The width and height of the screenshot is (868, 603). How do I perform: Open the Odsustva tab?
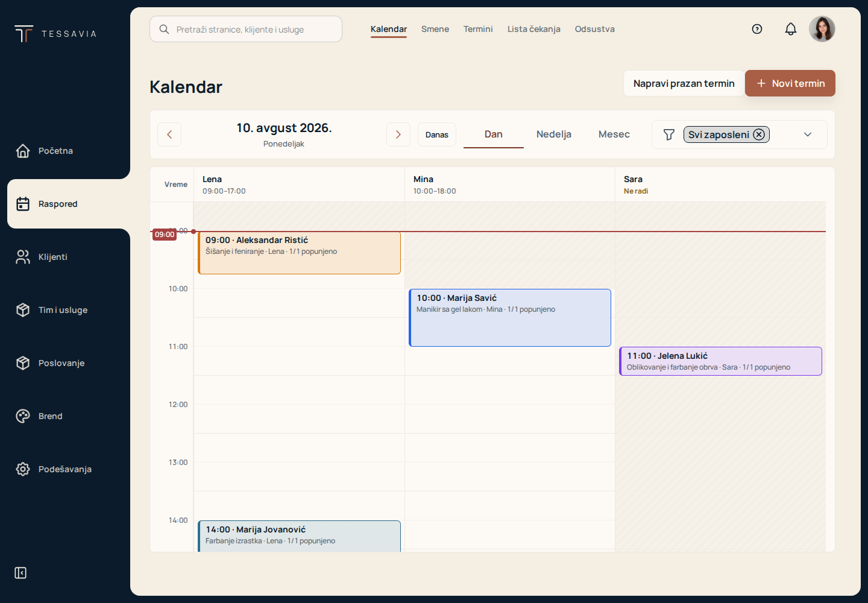(x=595, y=29)
